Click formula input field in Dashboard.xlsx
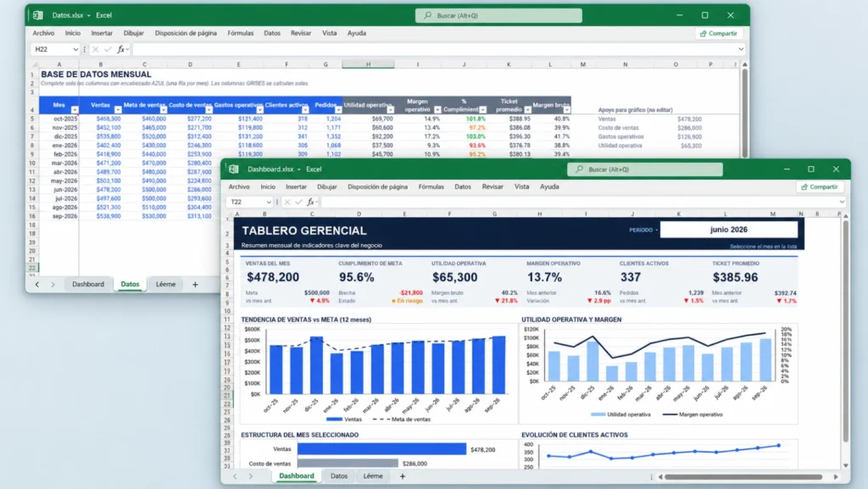 coord(578,202)
